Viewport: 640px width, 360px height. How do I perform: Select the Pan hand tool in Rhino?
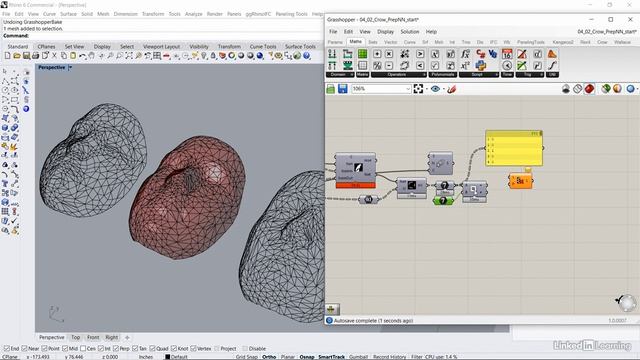(x=92, y=56)
